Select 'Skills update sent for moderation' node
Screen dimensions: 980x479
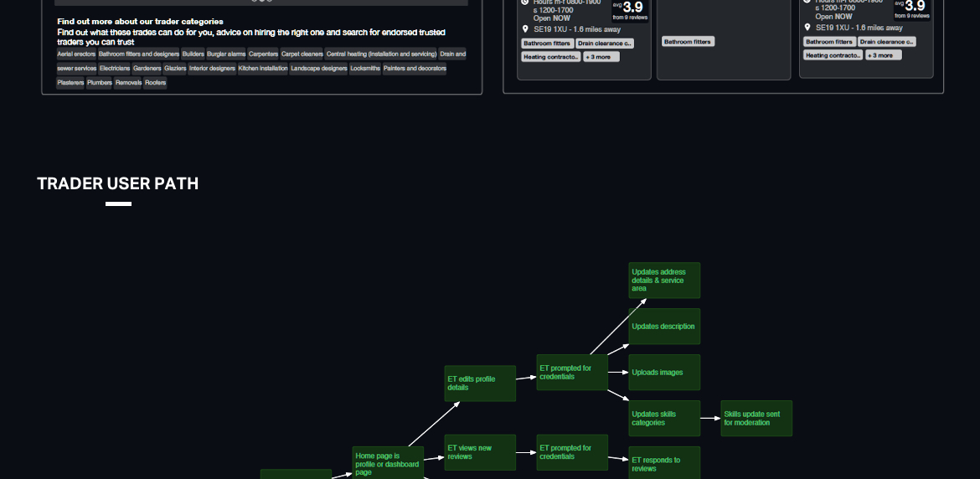756,418
